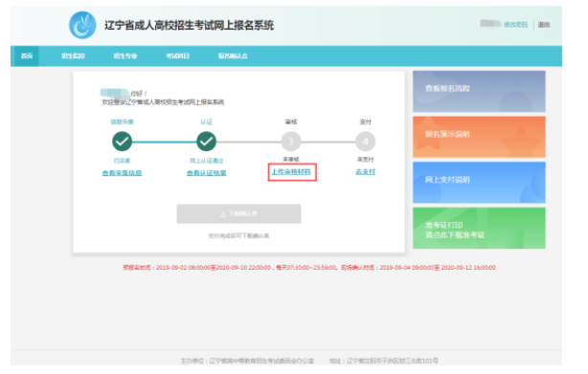This screenshot has width=588, height=374.
Task: Open the 首页 home tab
Action: coord(27,55)
